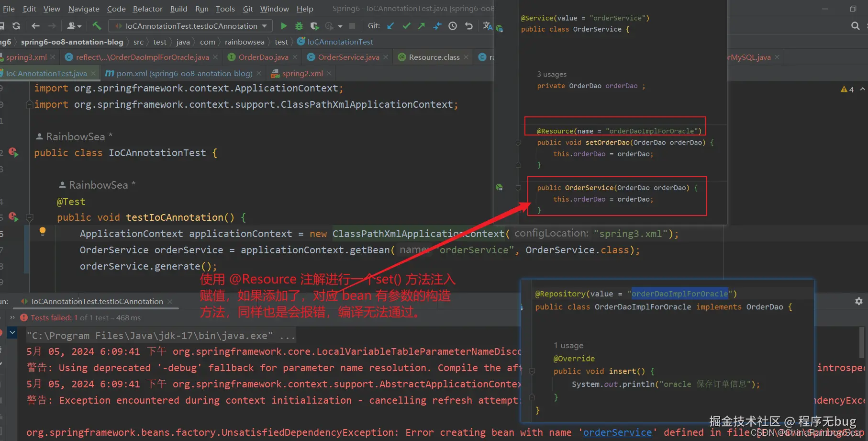Click the Back navigation arrow
The height and width of the screenshot is (441, 868).
35,26
